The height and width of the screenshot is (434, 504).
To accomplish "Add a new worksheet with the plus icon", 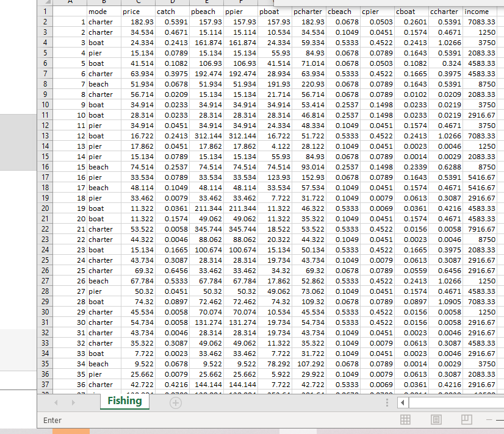I will [175, 402].
